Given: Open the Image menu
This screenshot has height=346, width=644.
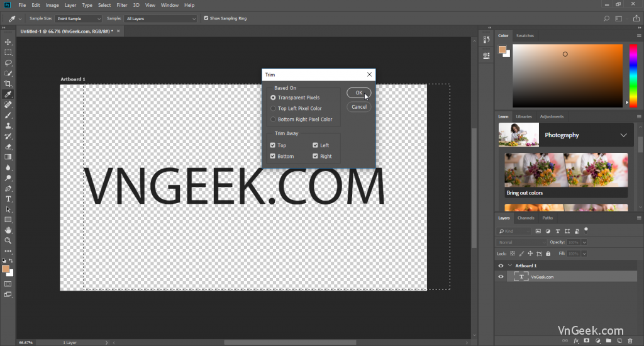Looking at the screenshot, I should [x=52, y=5].
